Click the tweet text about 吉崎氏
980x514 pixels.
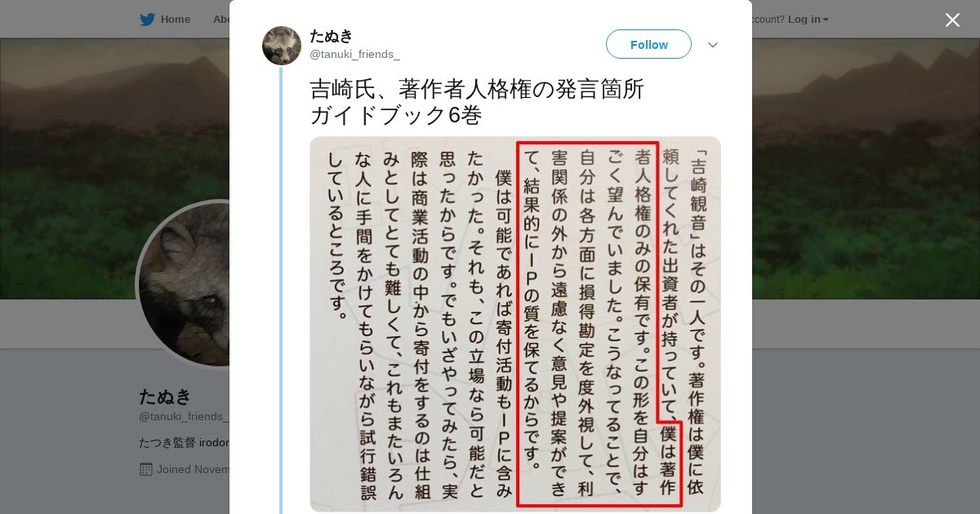tap(477, 102)
